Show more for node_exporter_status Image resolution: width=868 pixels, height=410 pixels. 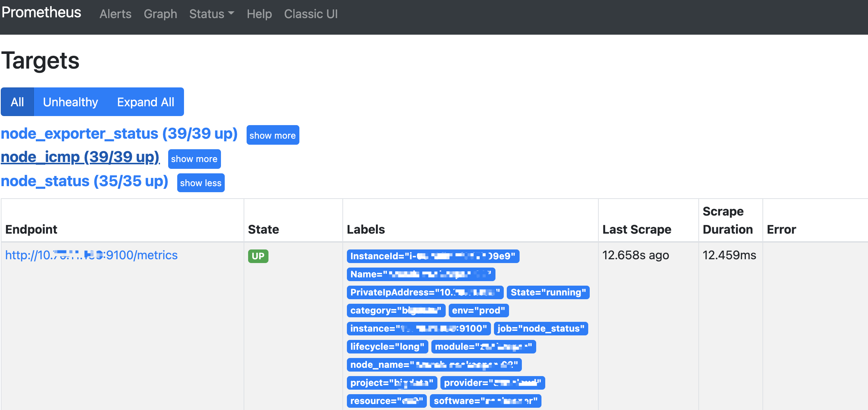point(273,135)
